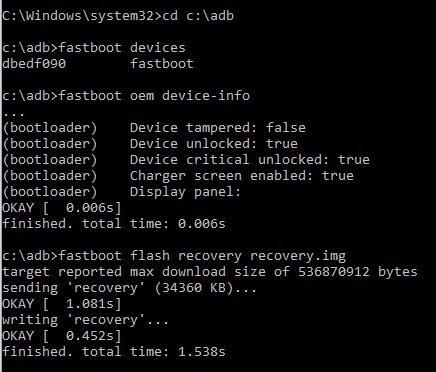Click the 'Display panel:' output line
436x372 pixels.
pos(185,192)
